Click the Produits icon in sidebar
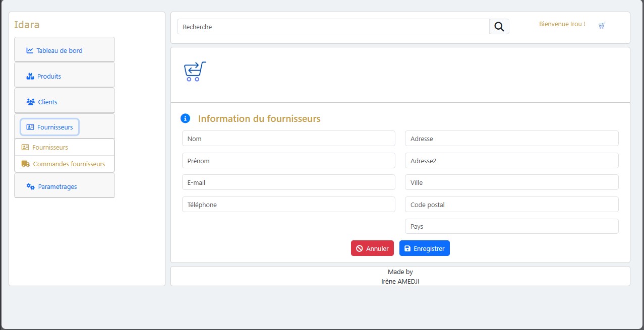The width and height of the screenshot is (644, 330). pos(29,76)
